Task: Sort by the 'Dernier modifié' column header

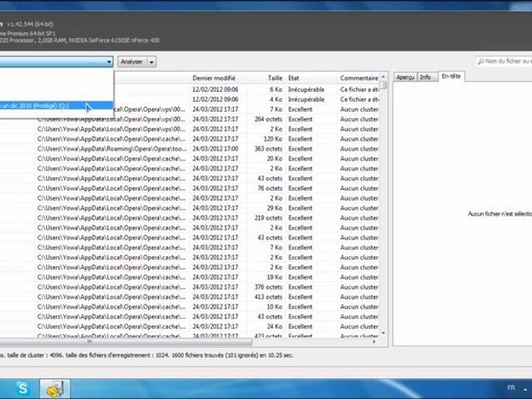Action: (x=214, y=78)
